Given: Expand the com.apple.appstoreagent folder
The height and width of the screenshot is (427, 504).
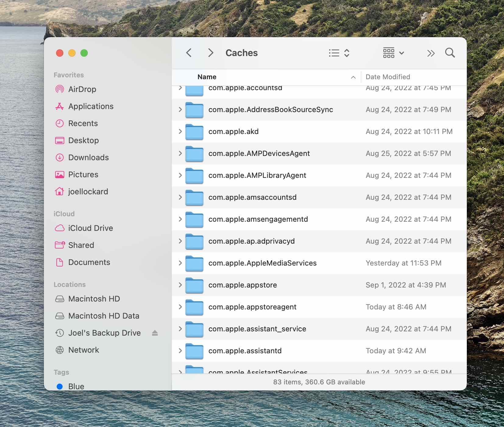Looking at the screenshot, I should pos(180,307).
